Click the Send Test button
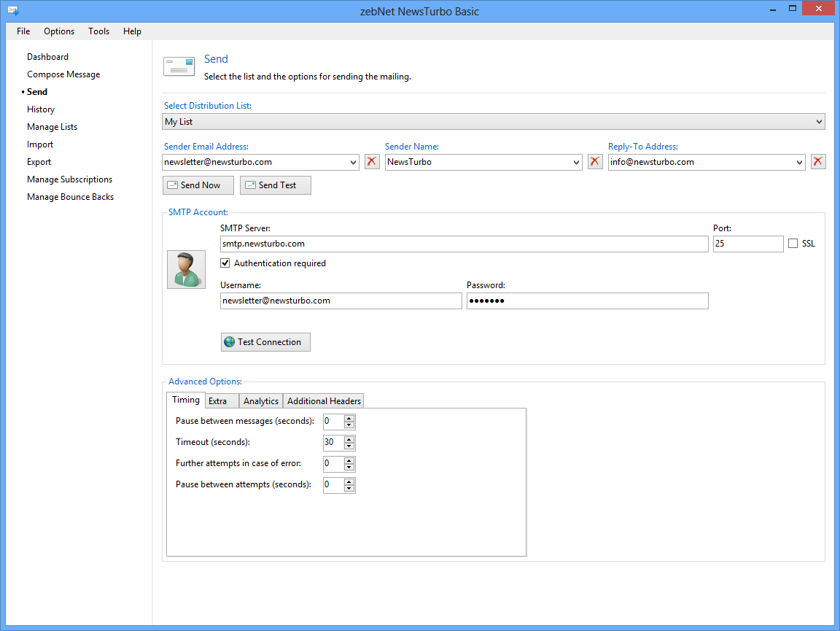 [276, 185]
